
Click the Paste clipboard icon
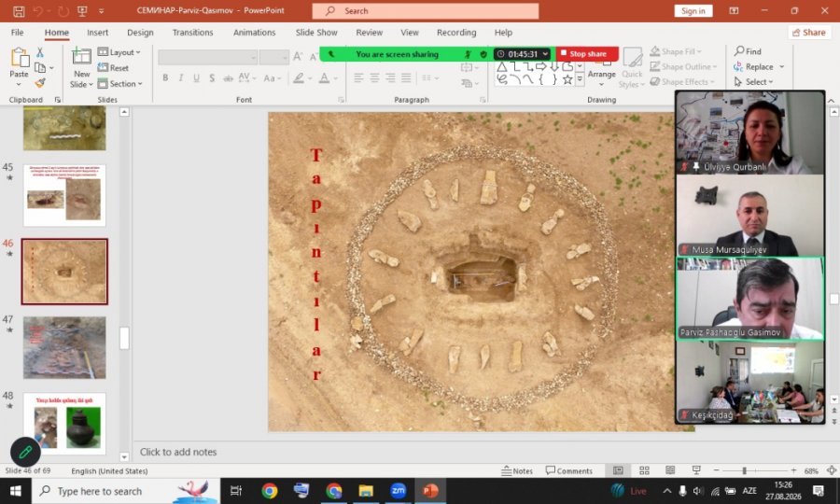point(20,57)
